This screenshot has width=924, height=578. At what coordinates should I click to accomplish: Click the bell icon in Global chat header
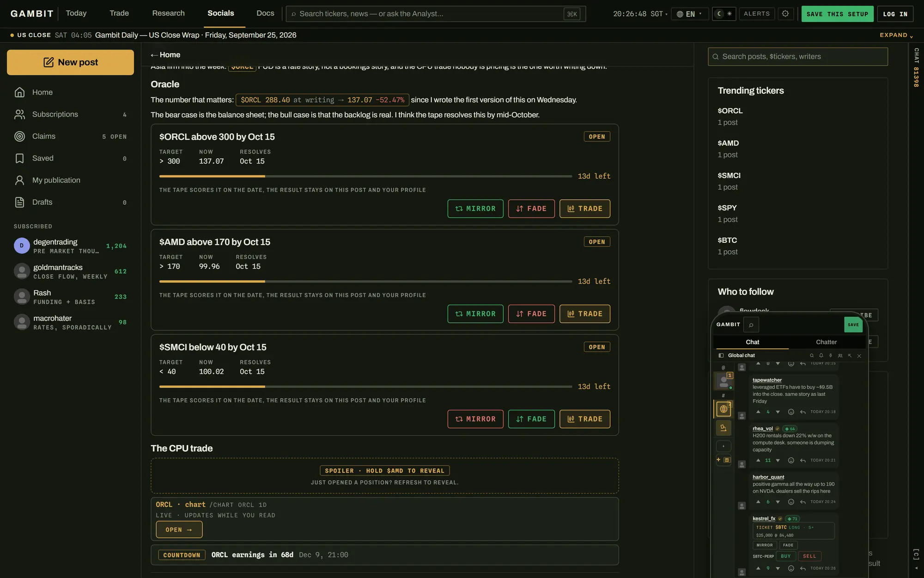click(821, 356)
